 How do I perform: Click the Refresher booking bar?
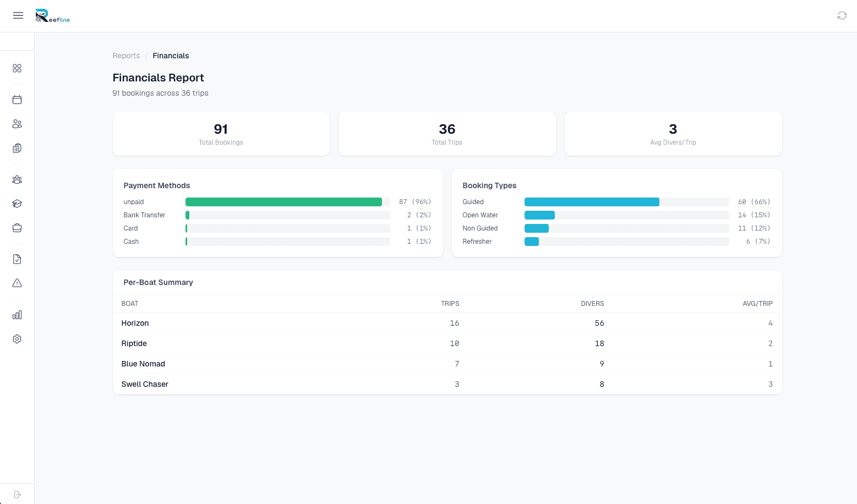[532, 242]
